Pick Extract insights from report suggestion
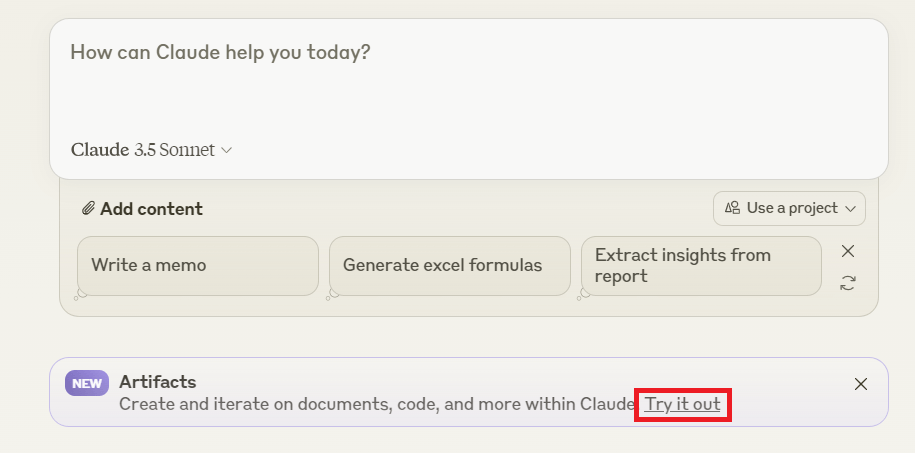The image size is (915, 453). tap(701, 266)
